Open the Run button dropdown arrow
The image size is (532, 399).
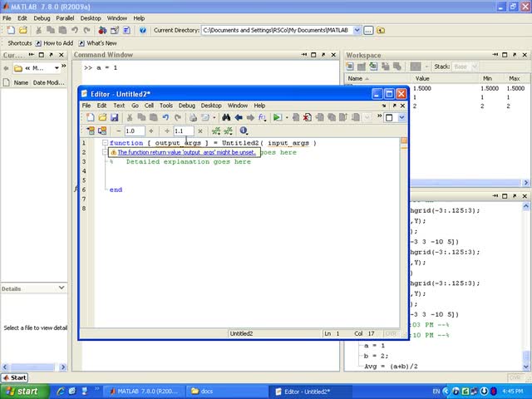tap(287, 117)
